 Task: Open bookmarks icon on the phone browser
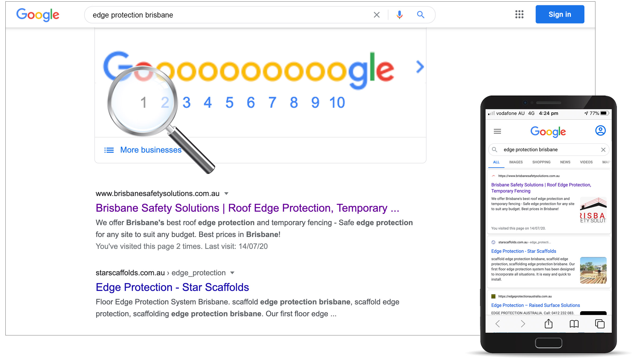pyautogui.click(x=574, y=324)
